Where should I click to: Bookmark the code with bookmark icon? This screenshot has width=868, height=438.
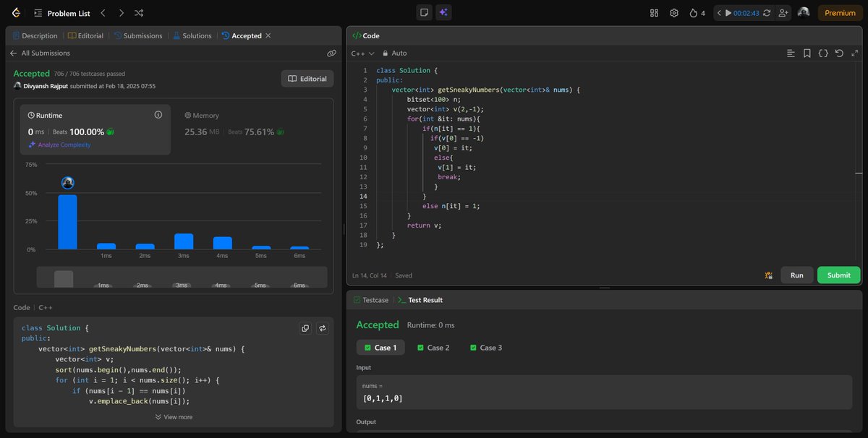coord(807,53)
